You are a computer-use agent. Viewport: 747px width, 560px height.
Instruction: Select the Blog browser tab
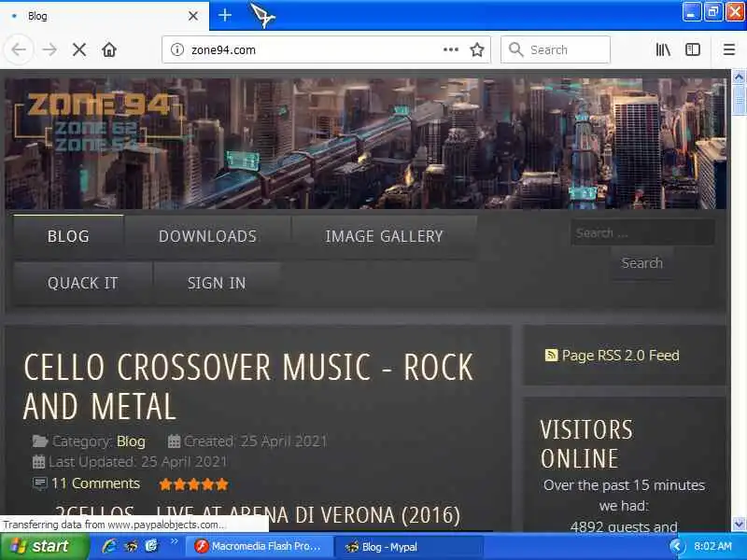pos(104,16)
